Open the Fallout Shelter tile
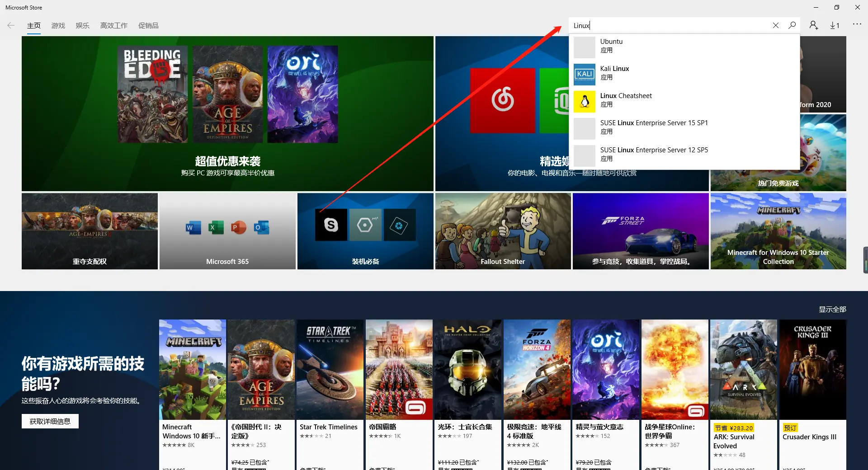This screenshot has width=868, height=470. click(503, 231)
